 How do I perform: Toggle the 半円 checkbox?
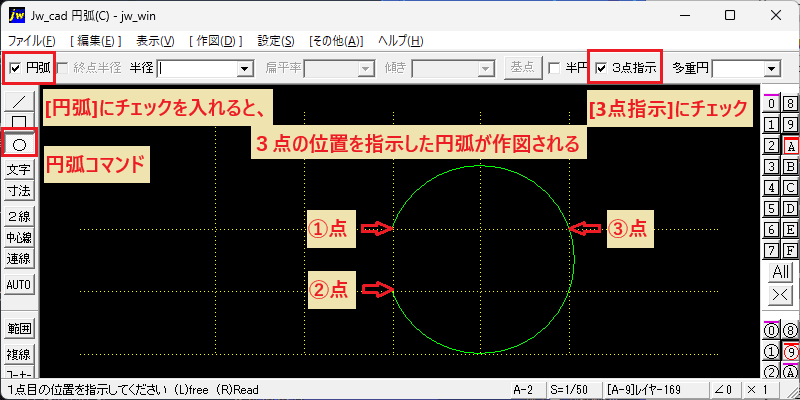[553, 68]
